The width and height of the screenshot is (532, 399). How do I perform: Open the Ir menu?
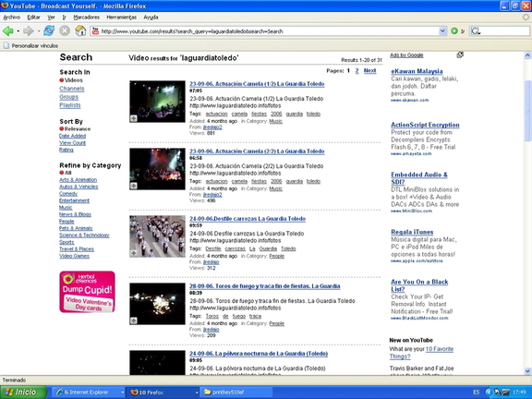click(64, 18)
